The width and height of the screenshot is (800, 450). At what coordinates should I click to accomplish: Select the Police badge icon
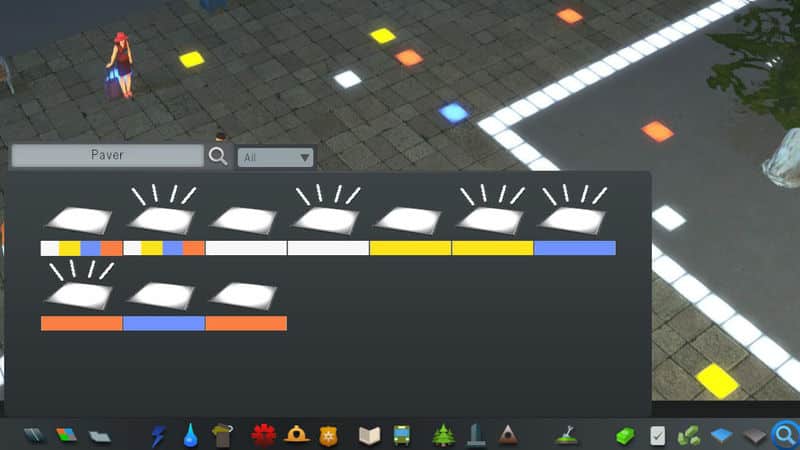pyautogui.click(x=327, y=435)
